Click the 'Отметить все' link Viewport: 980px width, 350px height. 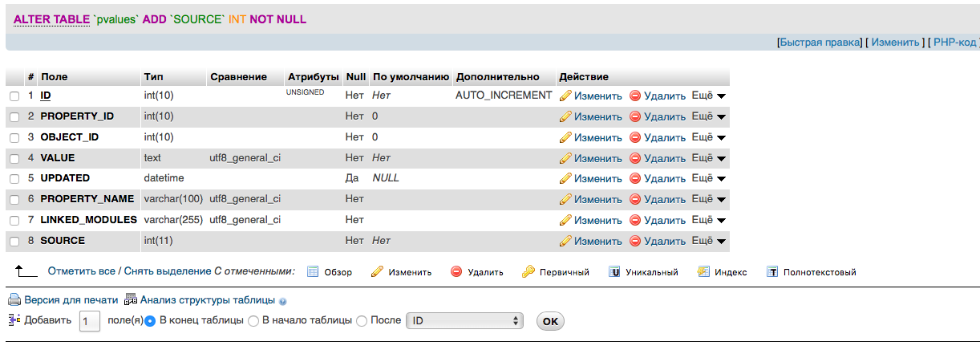click(x=81, y=272)
